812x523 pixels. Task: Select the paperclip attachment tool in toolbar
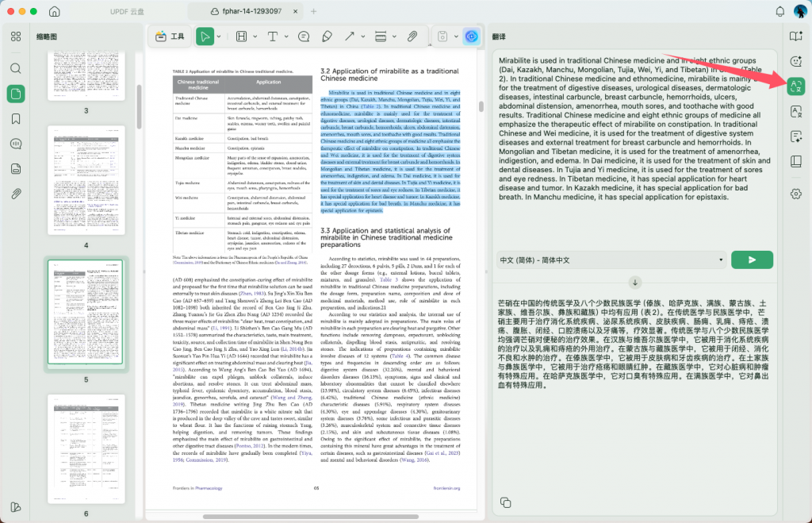click(x=412, y=37)
